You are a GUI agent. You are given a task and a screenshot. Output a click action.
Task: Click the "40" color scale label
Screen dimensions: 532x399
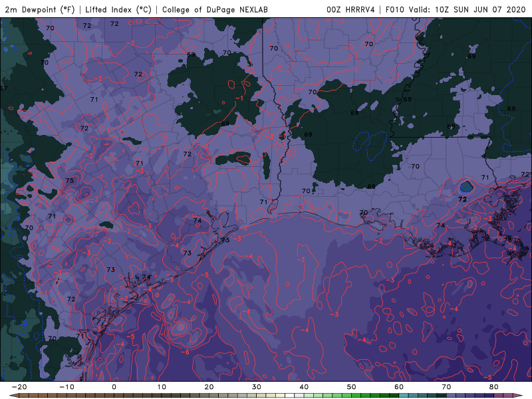304,387
